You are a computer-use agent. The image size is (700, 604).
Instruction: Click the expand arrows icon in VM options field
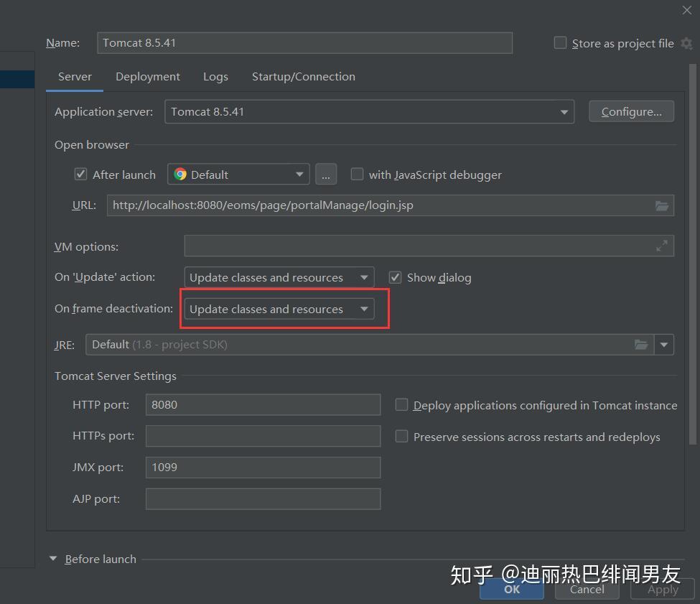click(x=661, y=246)
